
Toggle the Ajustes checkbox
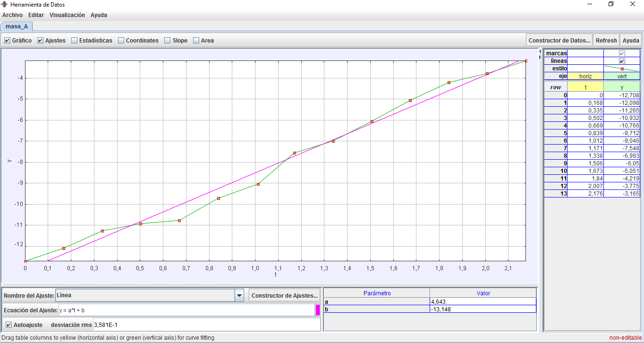(x=40, y=41)
